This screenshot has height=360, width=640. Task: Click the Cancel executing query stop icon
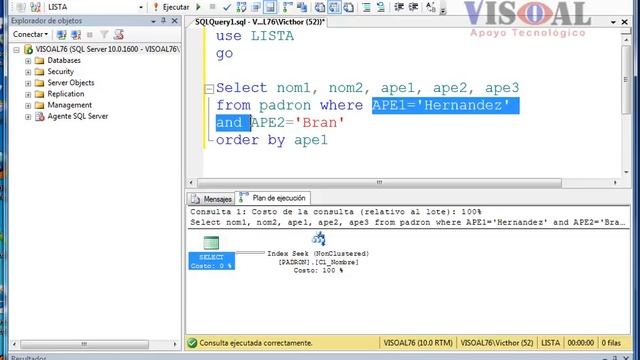(212, 7)
